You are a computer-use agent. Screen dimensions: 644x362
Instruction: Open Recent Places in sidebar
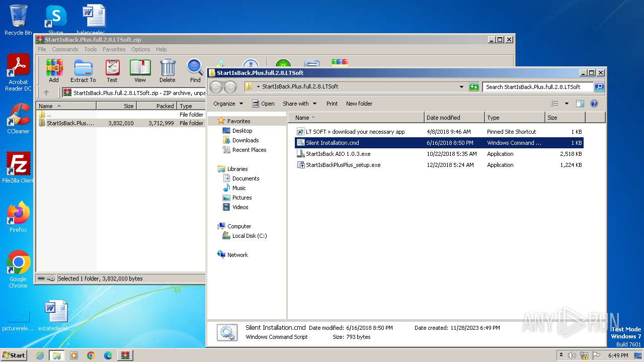[249, 150]
